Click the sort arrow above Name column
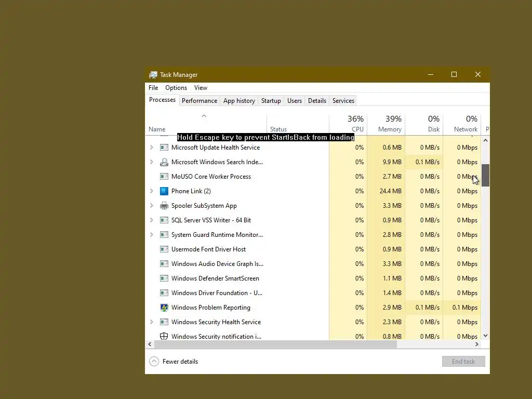This screenshot has width=532, height=399. click(x=204, y=116)
